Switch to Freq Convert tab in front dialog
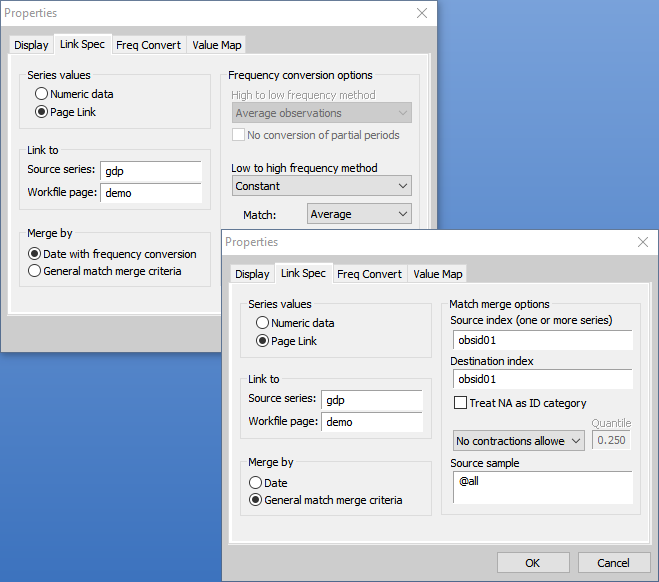The height and width of the screenshot is (582, 659). tap(369, 274)
